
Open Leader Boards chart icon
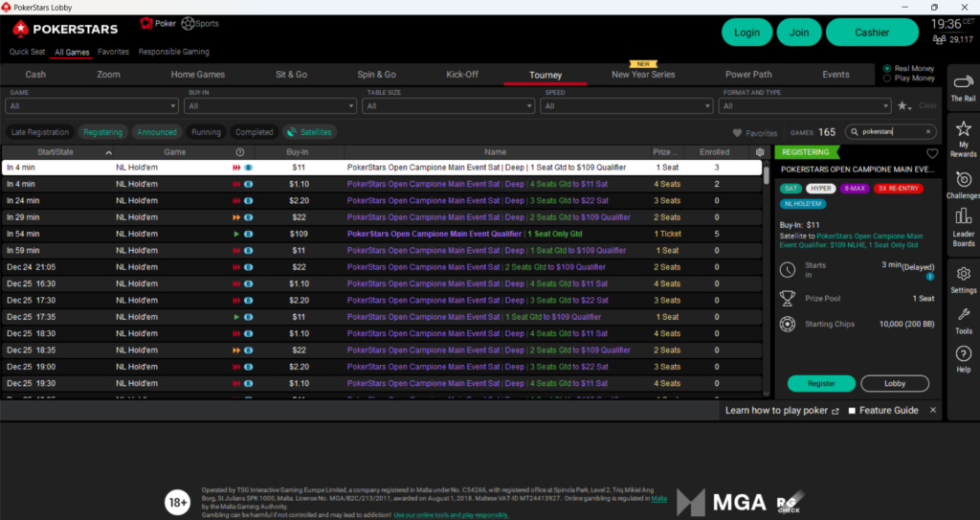coord(963,216)
